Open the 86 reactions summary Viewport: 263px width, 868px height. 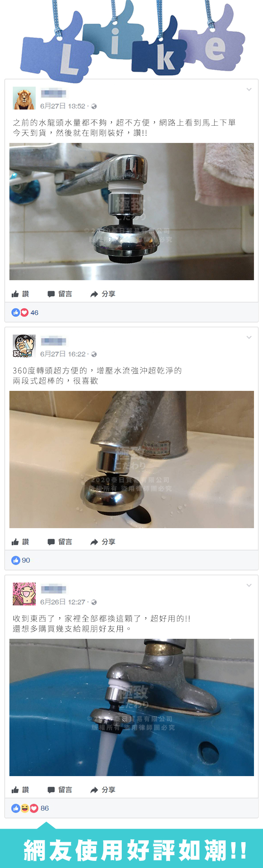[30, 808]
